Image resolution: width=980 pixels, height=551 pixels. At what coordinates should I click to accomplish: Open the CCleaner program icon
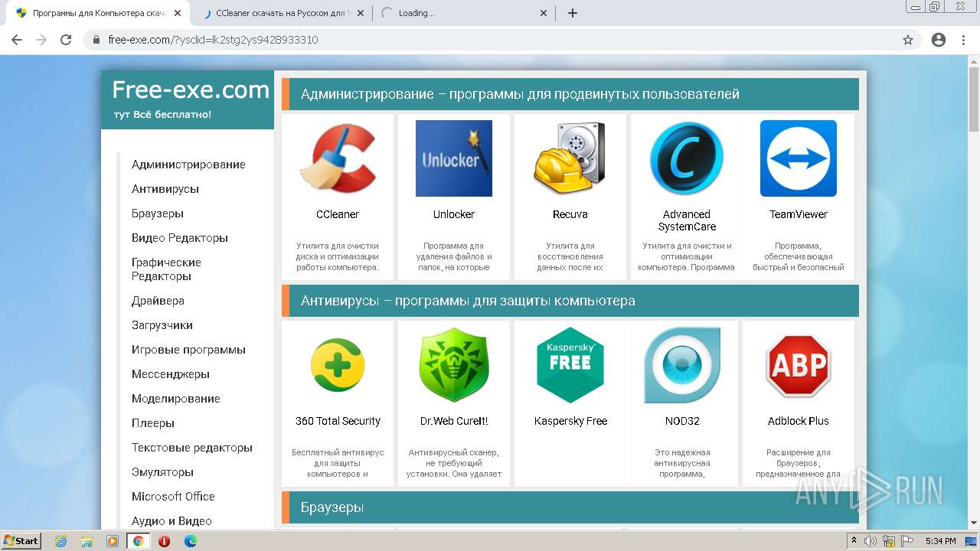(x=338, y=158)
